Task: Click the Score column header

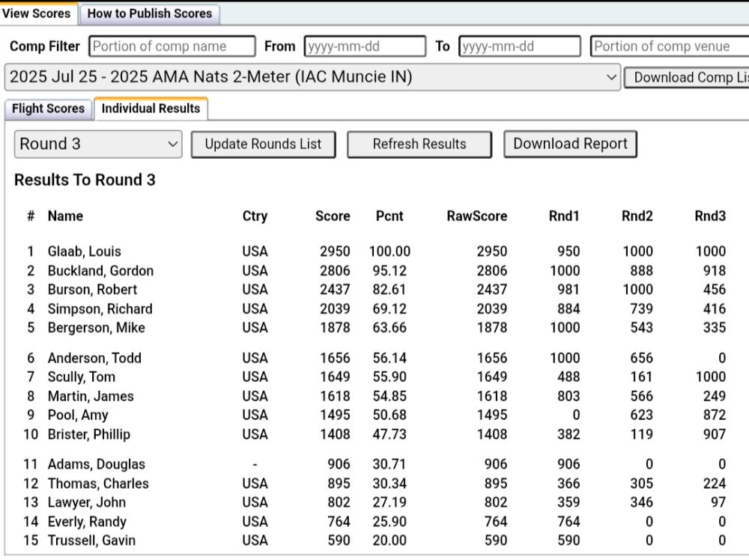Action: [332, 216]
